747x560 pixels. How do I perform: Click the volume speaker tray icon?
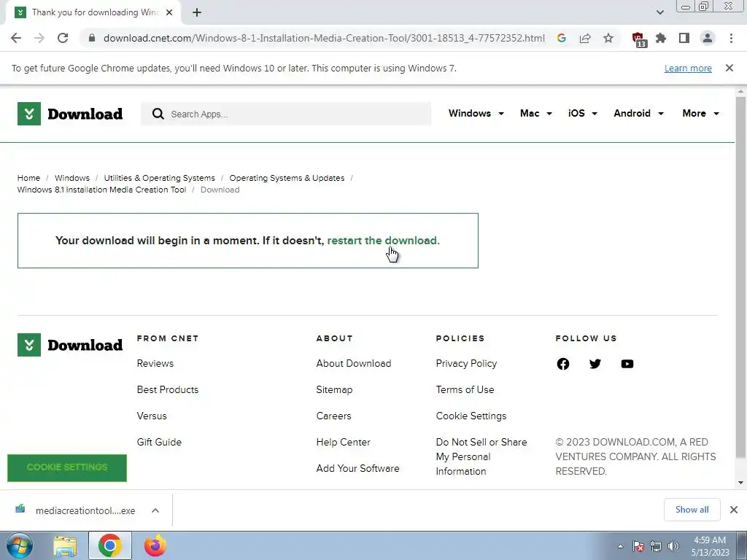tap(673, 546)
